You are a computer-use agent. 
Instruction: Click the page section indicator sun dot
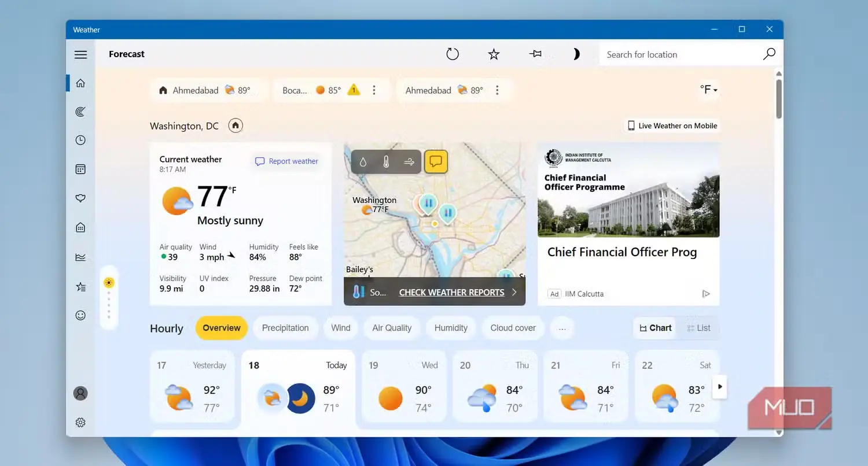pos(109,283)
